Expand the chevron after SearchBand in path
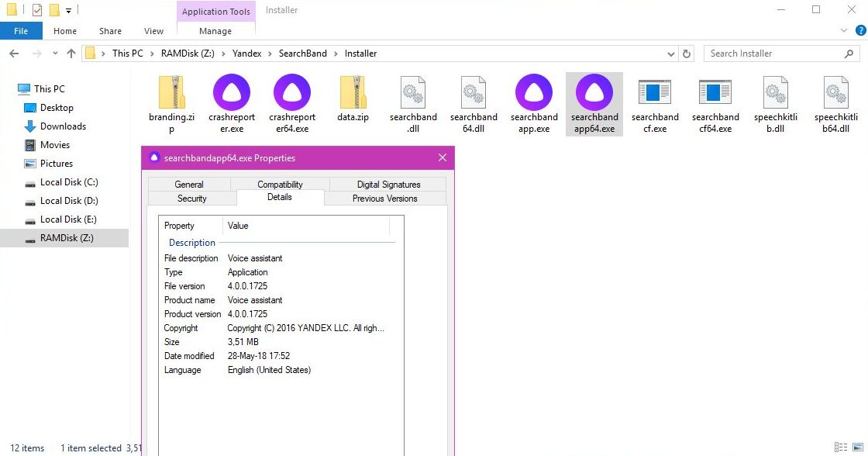The height and width of the screenshot is (456, 868). [336, 54]
